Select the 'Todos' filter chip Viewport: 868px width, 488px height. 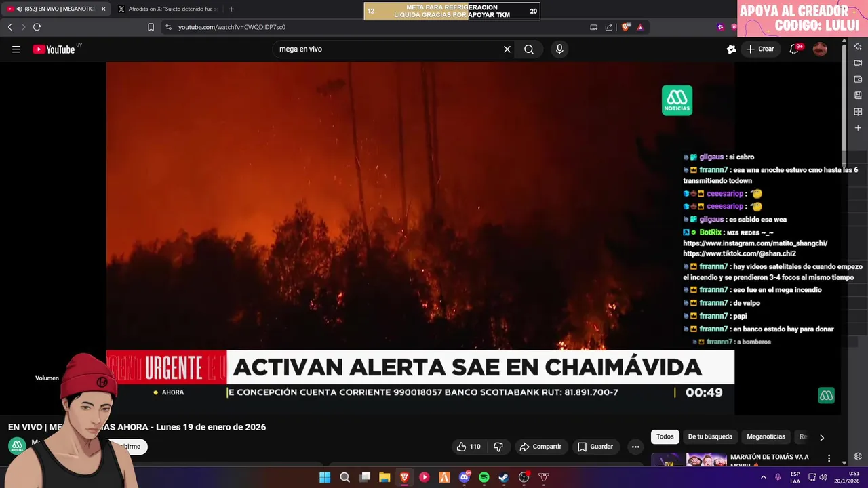(x=665, y=437)
